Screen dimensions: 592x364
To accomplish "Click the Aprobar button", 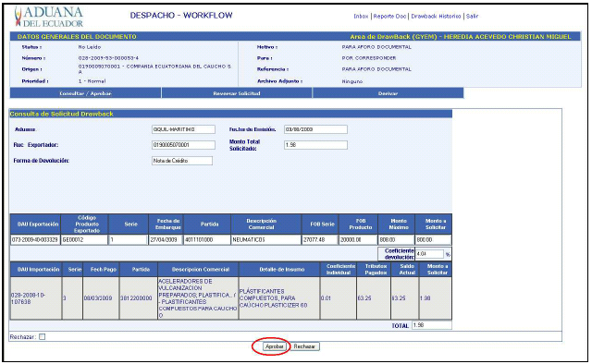I will tap(275, 346).
